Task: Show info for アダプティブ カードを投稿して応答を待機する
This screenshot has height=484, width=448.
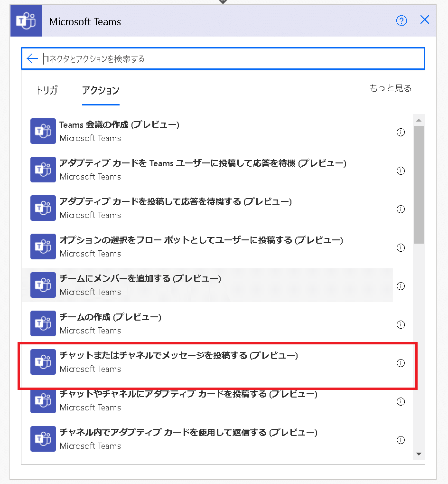Action: (401, 209)
